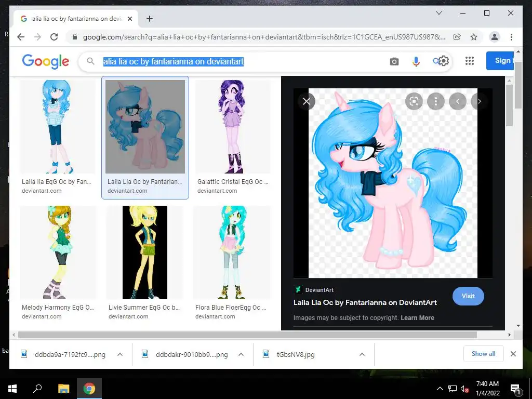Go to Google homepage via logo
This screenshot has height=399, width=532.
(46, 61)
